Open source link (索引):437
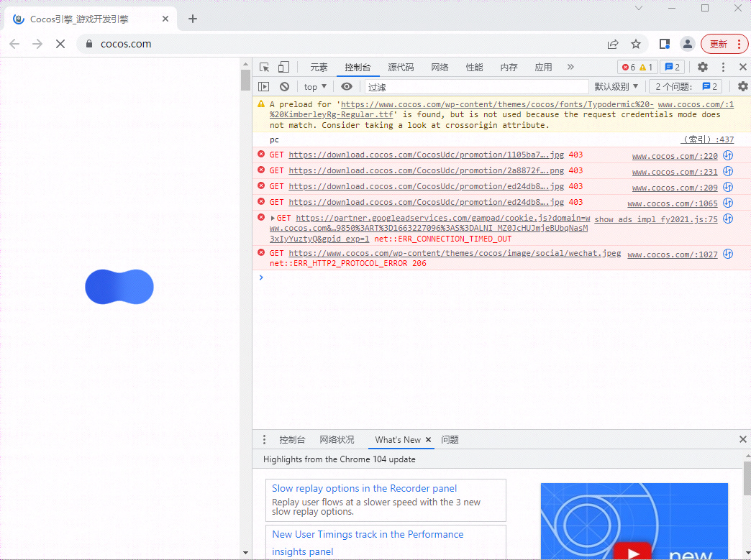The height and width of the screenshot is (560, 751). (707, 139)
